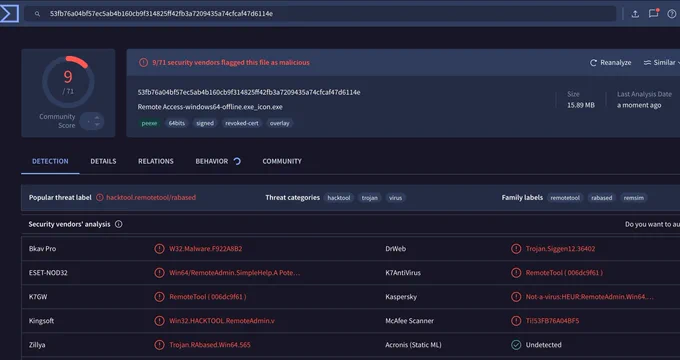Click the K7GW alert icon

pos(160,297)
